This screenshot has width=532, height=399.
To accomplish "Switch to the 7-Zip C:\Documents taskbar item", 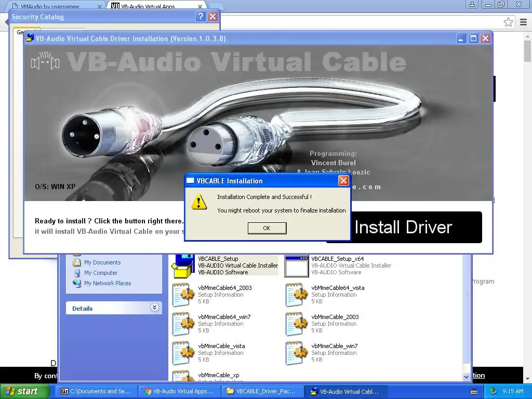I will pyautogui.click(x=96, y=391).
